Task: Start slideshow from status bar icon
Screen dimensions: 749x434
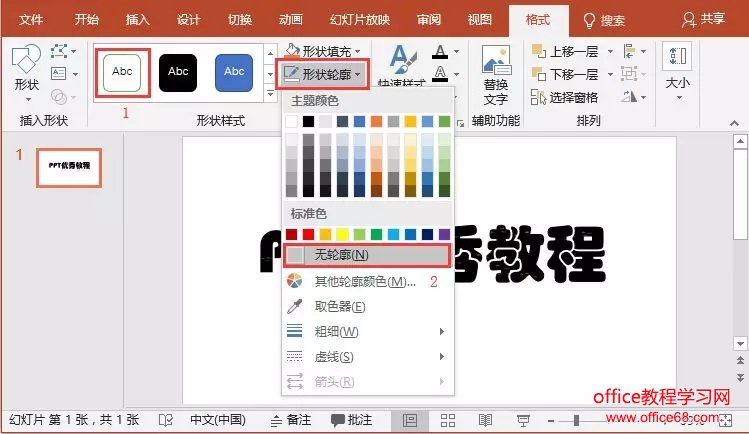Action: [522, 420]
